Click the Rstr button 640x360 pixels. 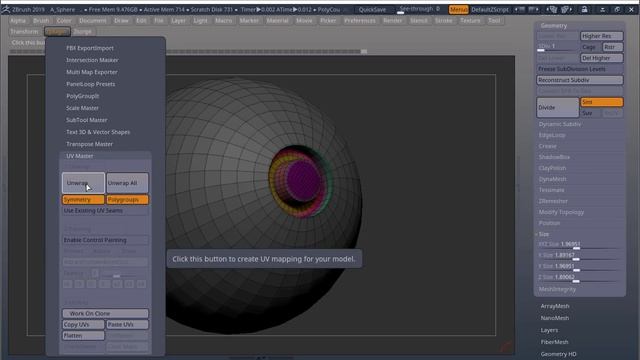tap(613, 47)
